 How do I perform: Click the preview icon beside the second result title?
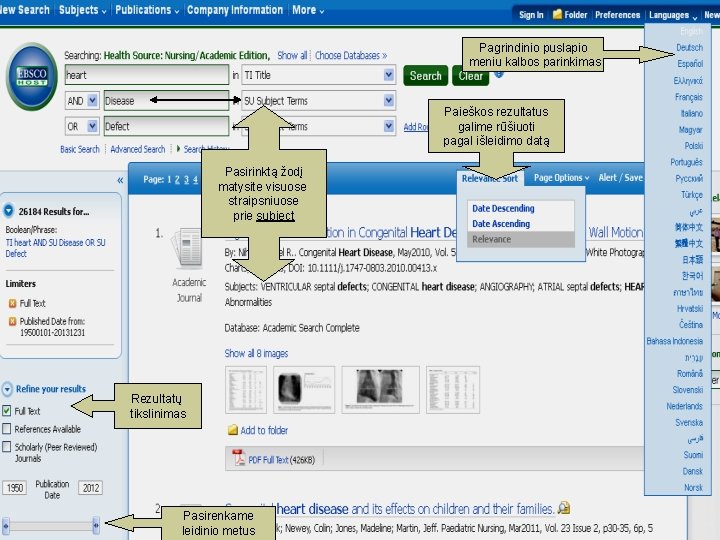[564, 507]
